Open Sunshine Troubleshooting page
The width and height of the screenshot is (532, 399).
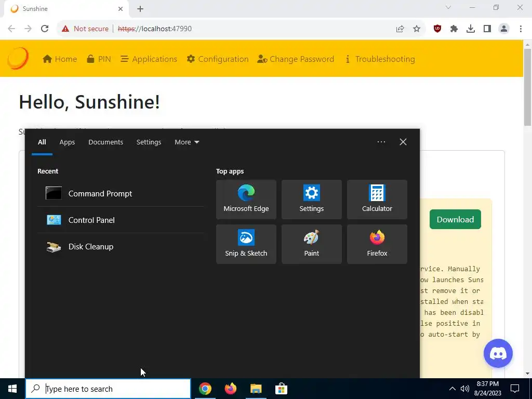click(380, 59)
